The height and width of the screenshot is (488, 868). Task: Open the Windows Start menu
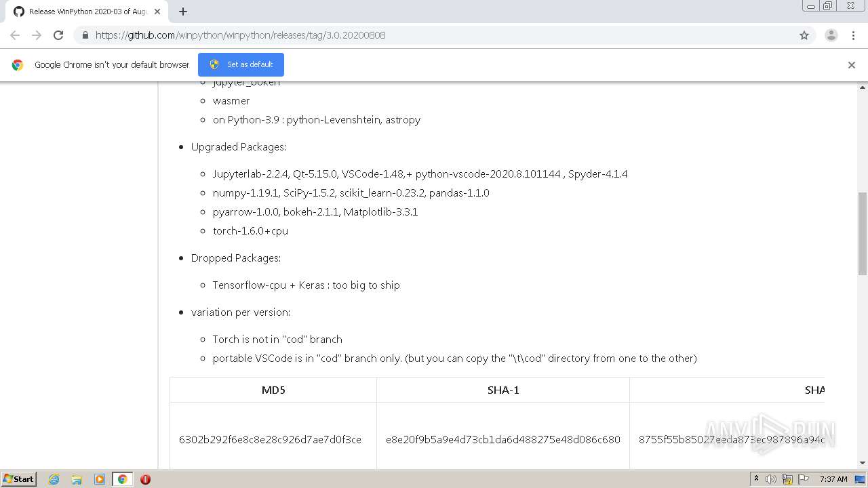point(19,479)
